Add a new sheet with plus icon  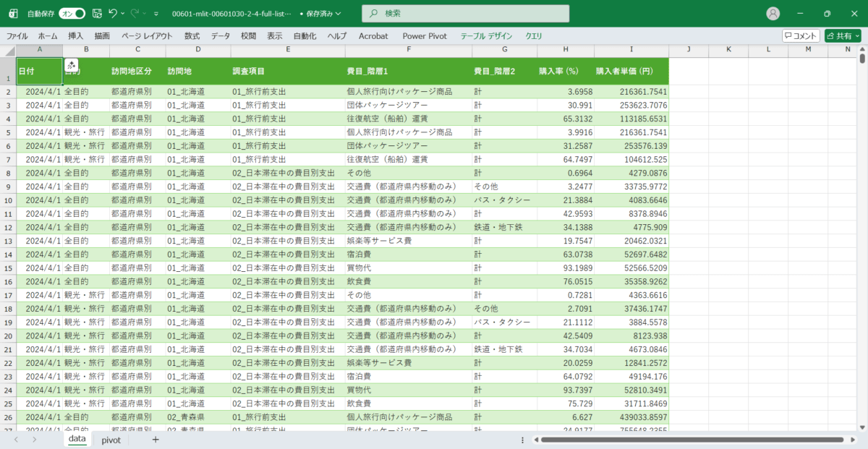point(155,440)
